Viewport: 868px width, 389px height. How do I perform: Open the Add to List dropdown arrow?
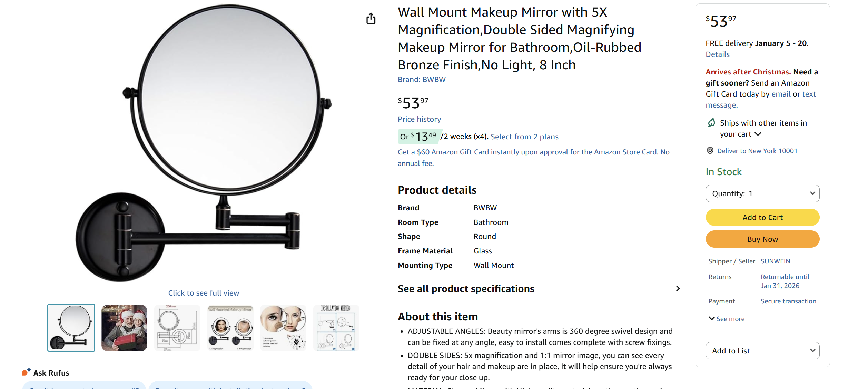(x=812, y=351)
